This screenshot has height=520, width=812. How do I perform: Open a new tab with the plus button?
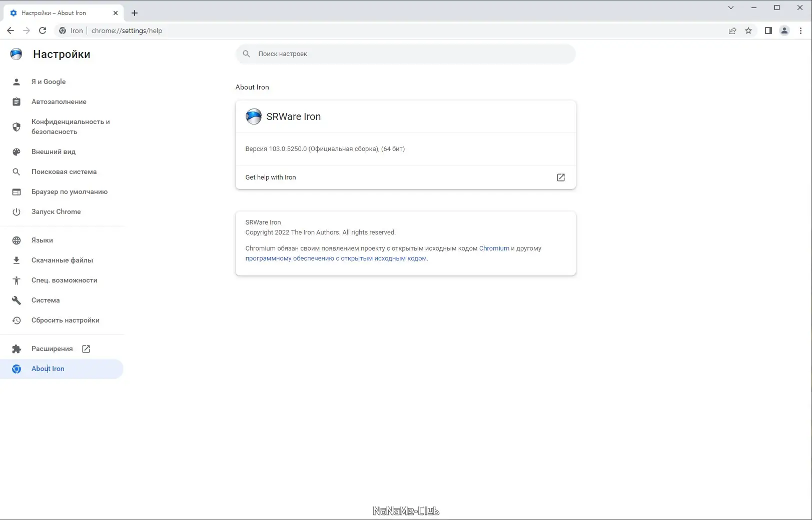pyautogui.click(x=134, y=13)
